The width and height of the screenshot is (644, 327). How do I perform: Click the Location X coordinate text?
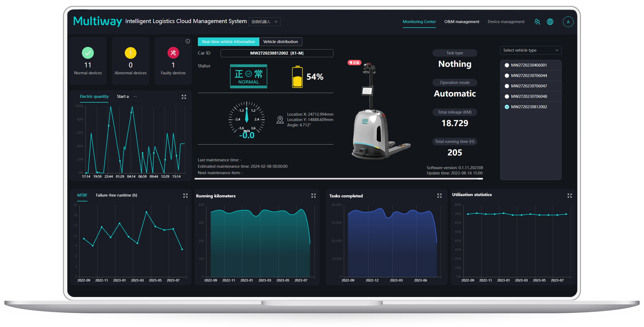click(x=310, y=114)
